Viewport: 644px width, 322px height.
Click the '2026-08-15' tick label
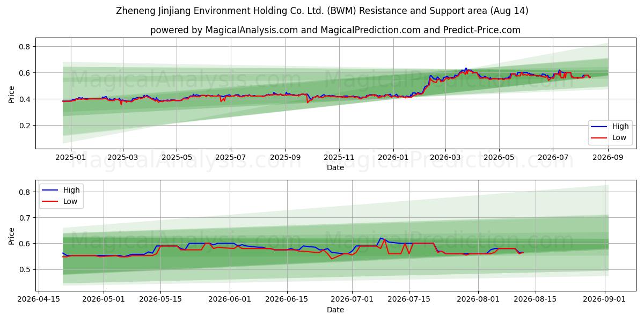pos(535,300)
